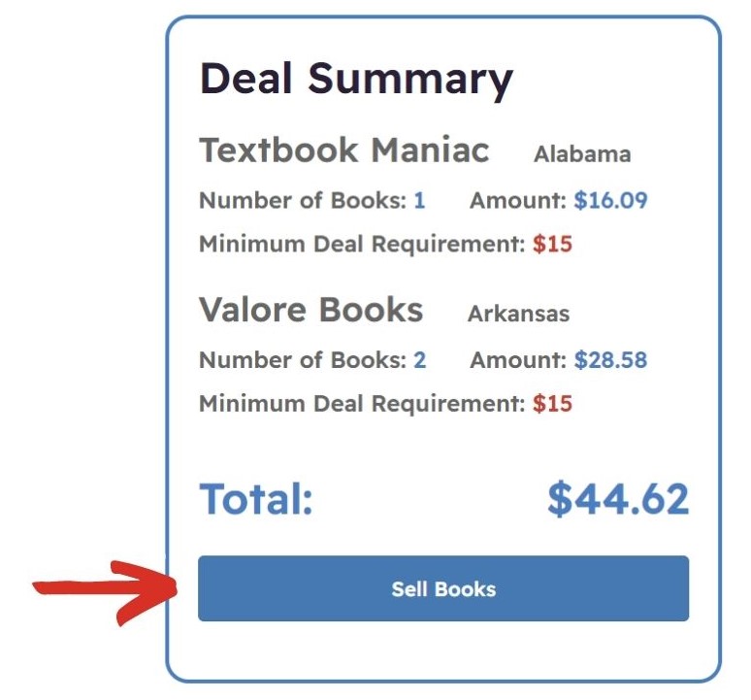Image resolution: width=751 pixels, height=700 pixels.
Task: Select the $16.09 amount for Textbook Maniac
Action: (610, 200)
